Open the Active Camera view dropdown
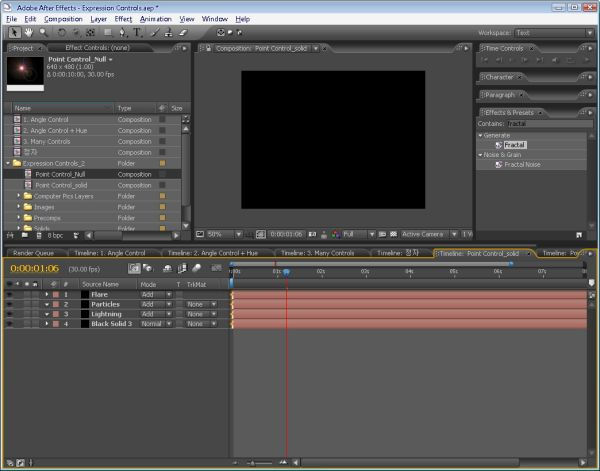This screenshot has width=600, height=471. click(429, 234)
